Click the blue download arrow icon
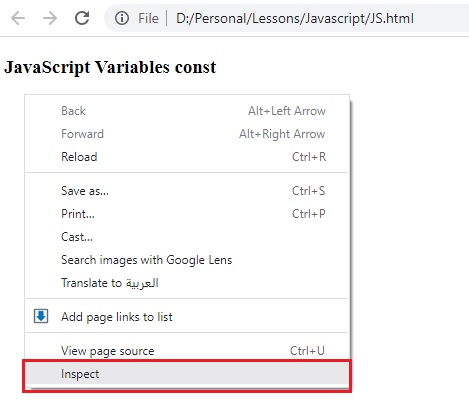This screenshot has height=406, width=469. pos(41,316)
